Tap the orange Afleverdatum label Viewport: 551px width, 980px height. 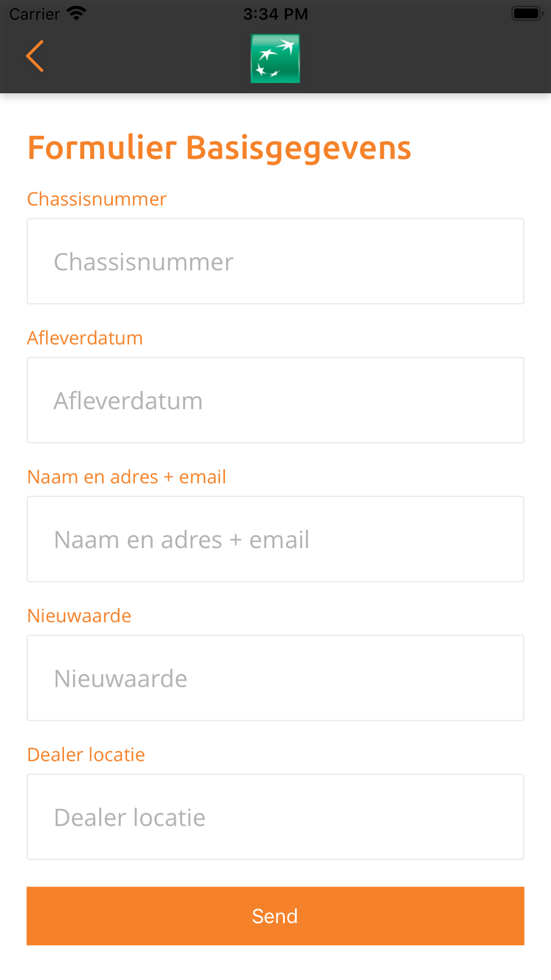pyautogui.click(x=85, y=338)
